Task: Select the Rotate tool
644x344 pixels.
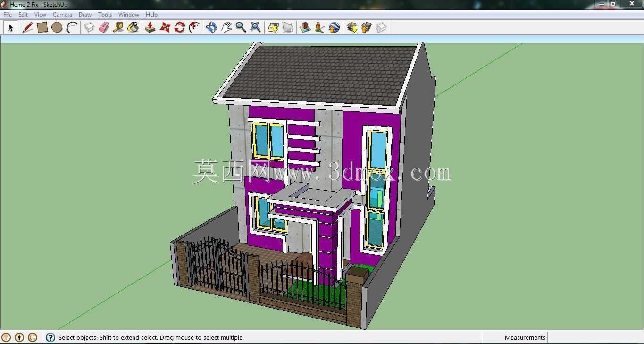Action: (x=179, y=27)
